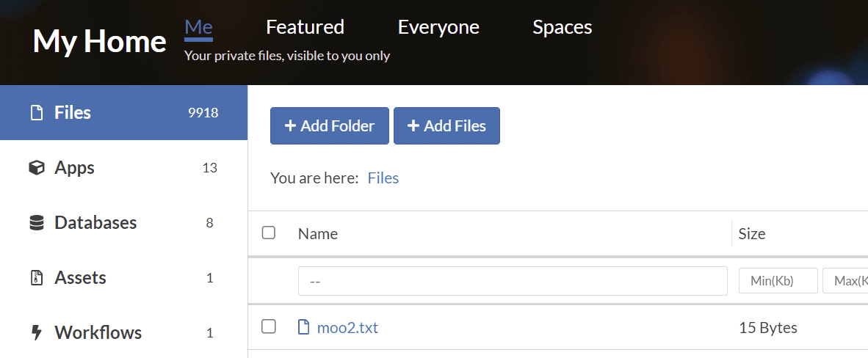The height and width of the screenshot is (358, 868).
Task: Click the Files breadcrumb link
Action: tap(383, 178)
